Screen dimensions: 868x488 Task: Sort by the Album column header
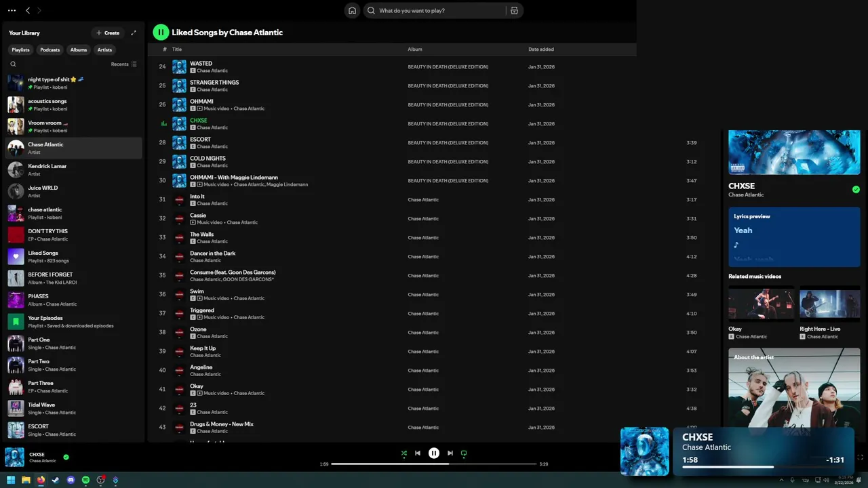coord(415,49)
